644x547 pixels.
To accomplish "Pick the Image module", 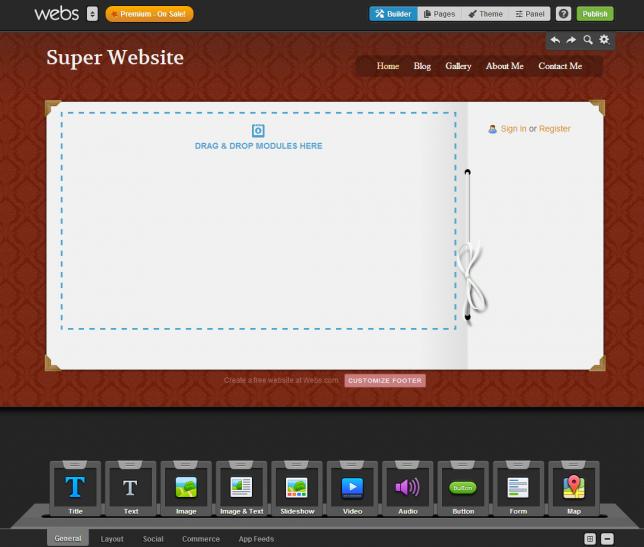I will [x=186, y=487].
